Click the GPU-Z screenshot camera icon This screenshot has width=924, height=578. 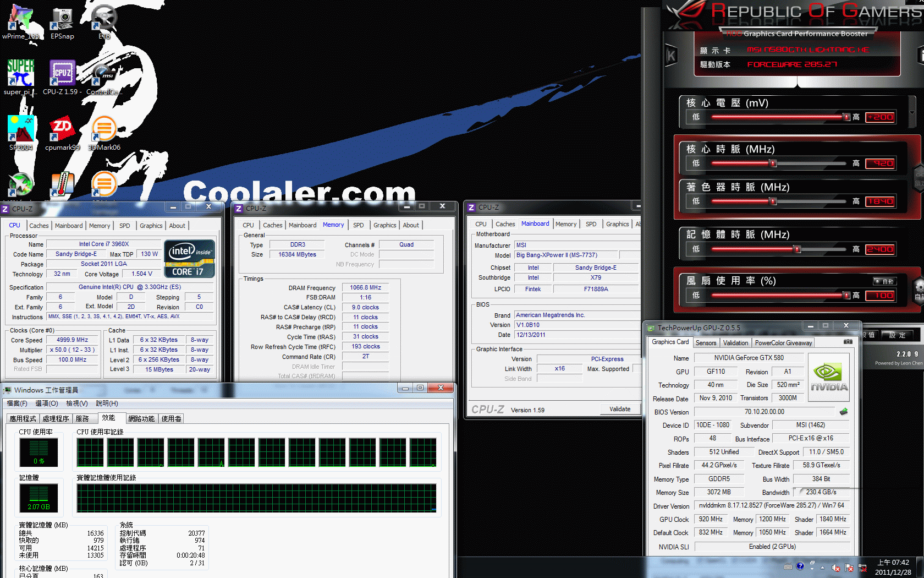pyautogui.click(x=848, y=342)
